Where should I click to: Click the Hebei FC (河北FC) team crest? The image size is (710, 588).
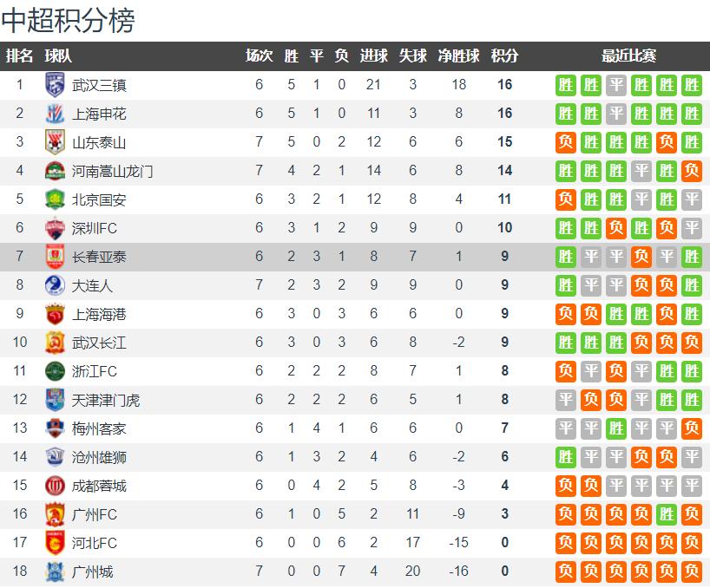55,543
